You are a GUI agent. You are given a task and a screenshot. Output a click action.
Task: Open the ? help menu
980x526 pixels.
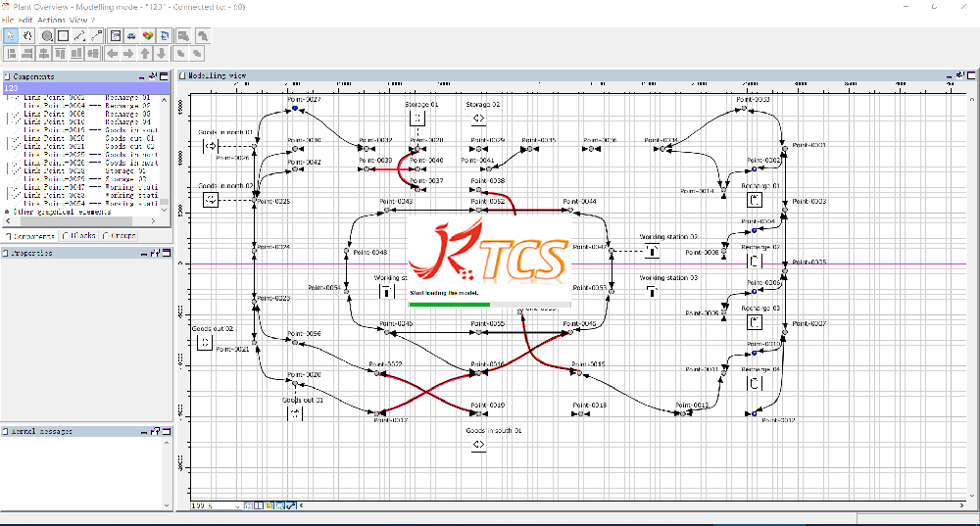coord(93,20)
